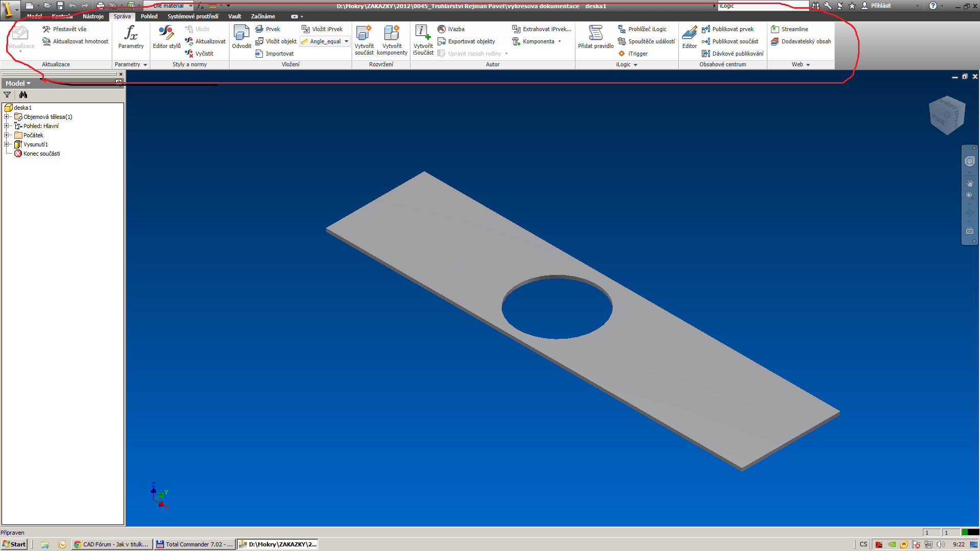Click the favorites star icon in title bar
Screen dimensions: 980x551
(x=852, y=6)
